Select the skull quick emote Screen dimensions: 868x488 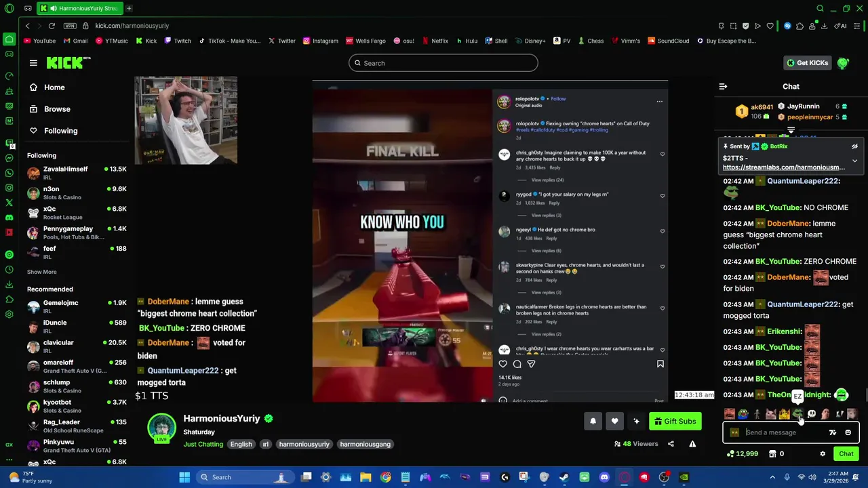(x=812, y=413)
